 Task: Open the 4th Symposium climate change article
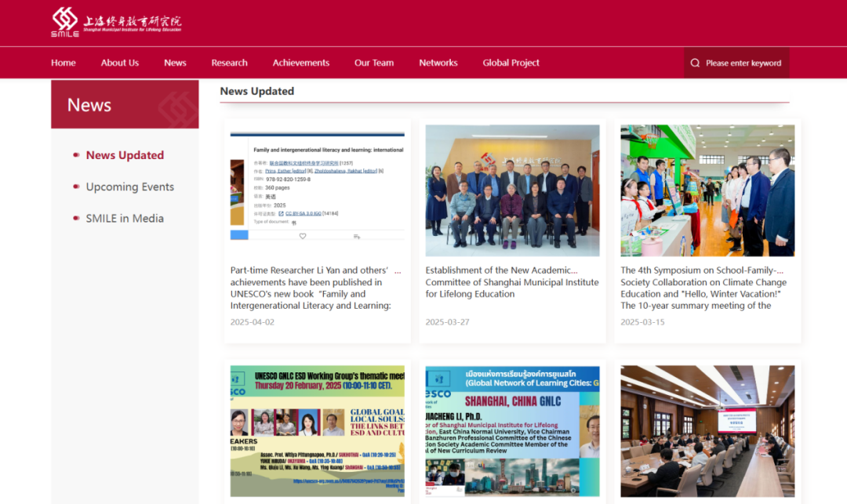tap(703, 288)
